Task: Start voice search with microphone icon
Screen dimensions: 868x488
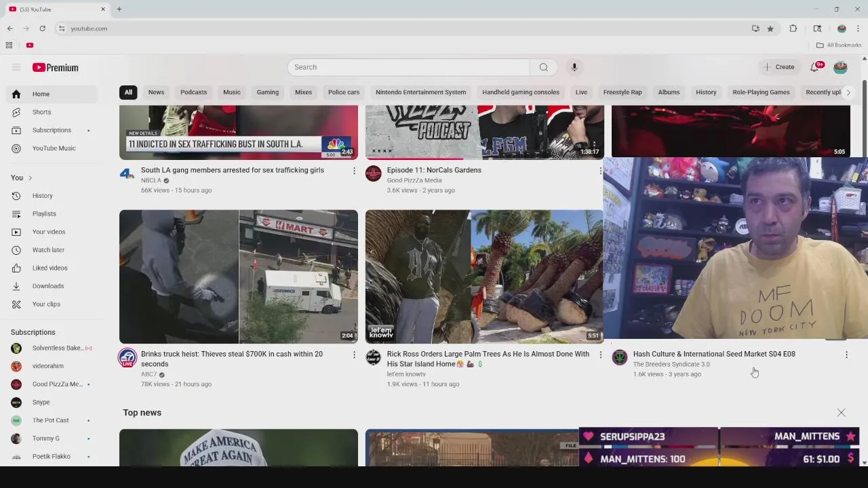Action: 574,67
